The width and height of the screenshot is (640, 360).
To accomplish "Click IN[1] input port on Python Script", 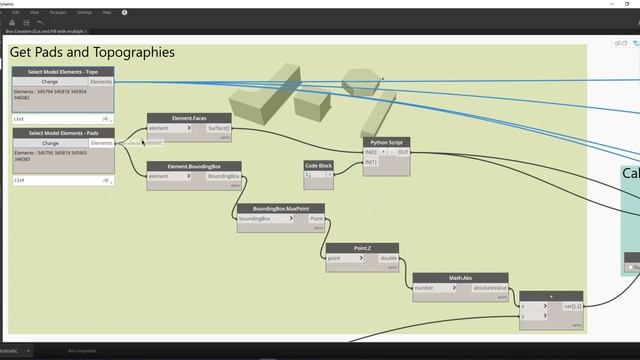I will [371, 162].
